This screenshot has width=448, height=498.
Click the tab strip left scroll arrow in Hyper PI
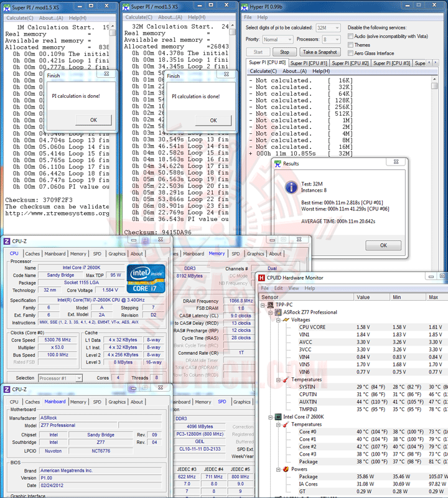(429, 63)
